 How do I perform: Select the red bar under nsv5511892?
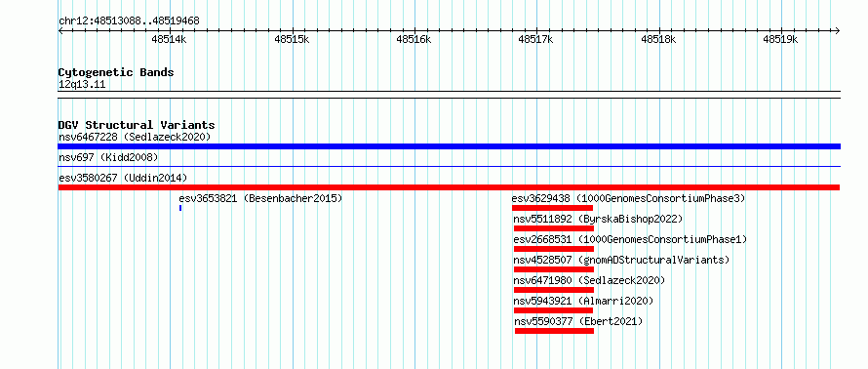click(554, 228)
